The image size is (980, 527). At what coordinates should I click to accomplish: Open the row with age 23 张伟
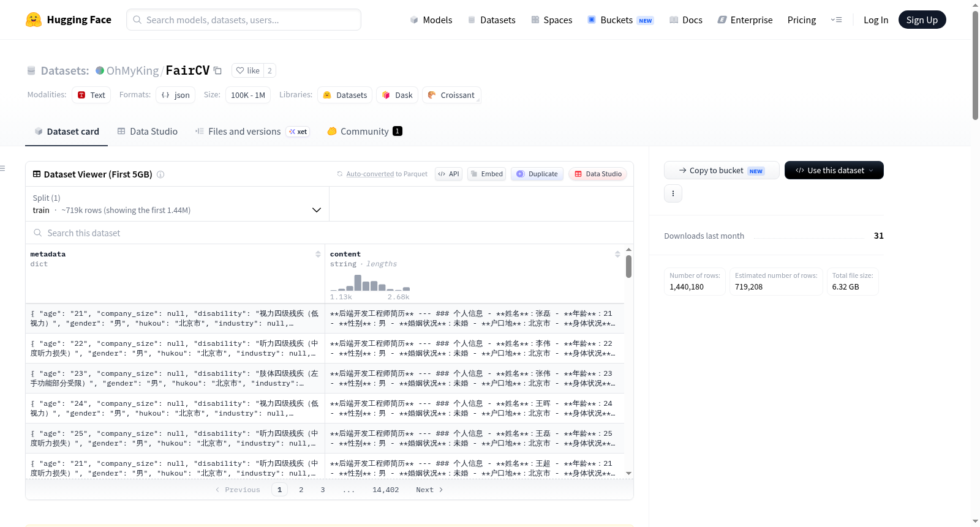pos(325,378)
